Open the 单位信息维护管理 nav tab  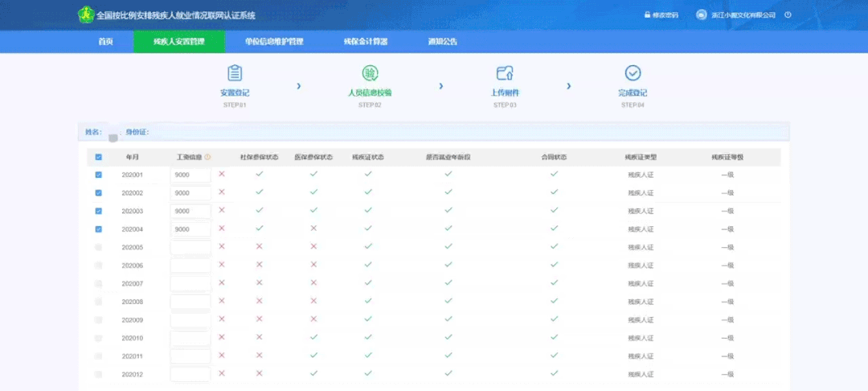(x=274, y=42)
